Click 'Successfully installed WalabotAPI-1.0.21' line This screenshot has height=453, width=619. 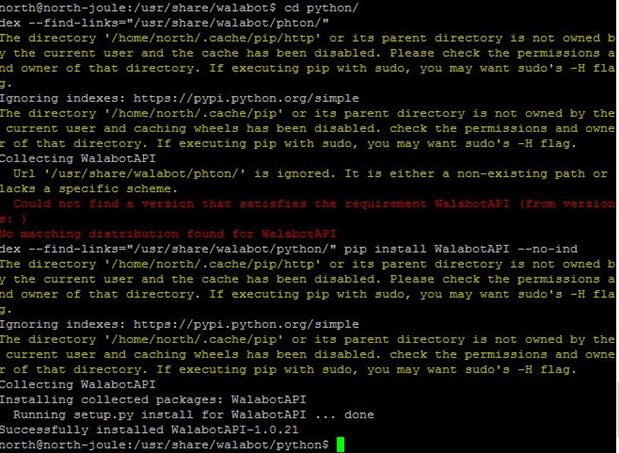[x=149, y=429]
